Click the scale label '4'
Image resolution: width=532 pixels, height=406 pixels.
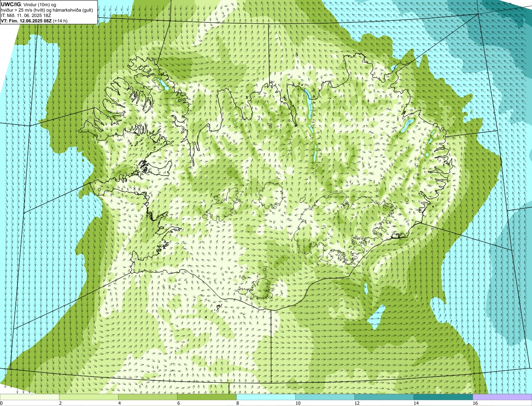pos(119,403)
